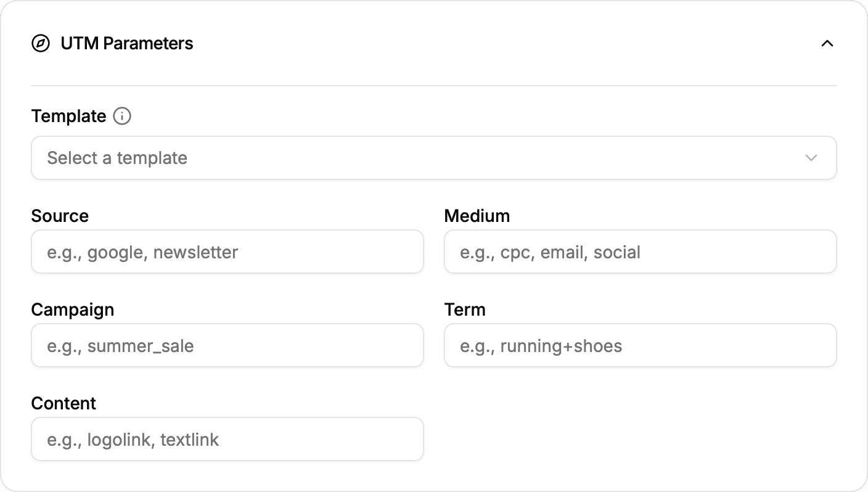Click the placeholder showing cpc, email, social
The width and height of the screenshot is (868, 492).
click(549, 252)
